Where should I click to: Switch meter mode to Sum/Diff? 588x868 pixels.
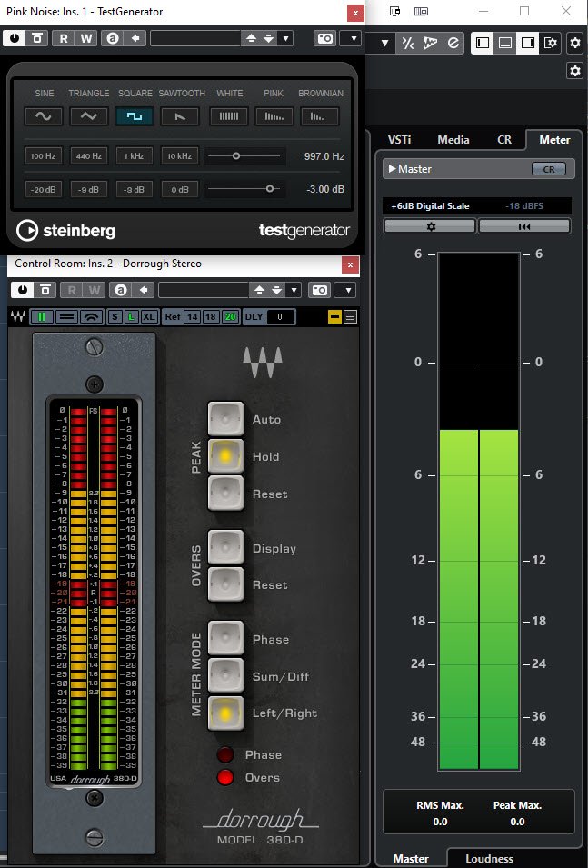[225, 676]
